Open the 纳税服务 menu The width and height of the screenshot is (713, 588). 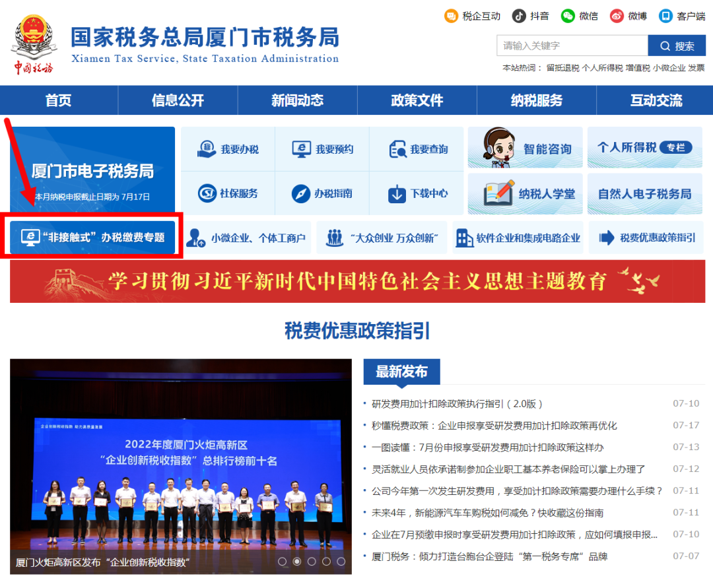click(x=537, y=100)
